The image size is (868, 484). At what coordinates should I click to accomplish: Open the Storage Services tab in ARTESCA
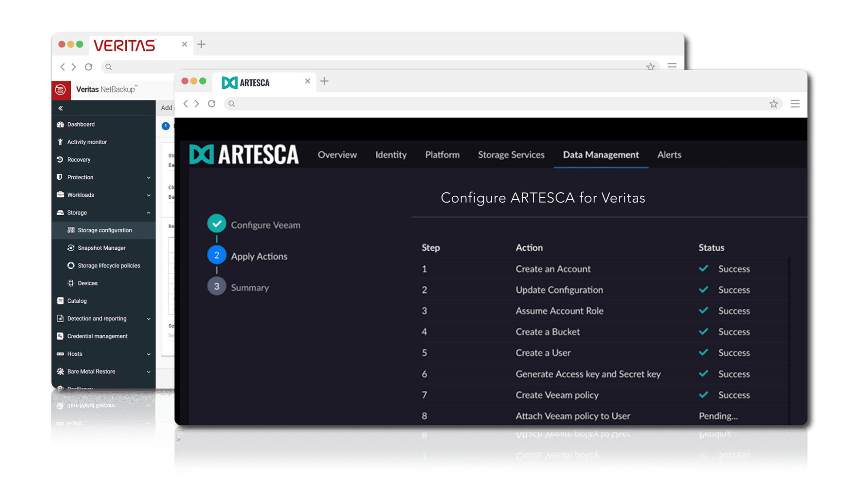click(511, 155)
